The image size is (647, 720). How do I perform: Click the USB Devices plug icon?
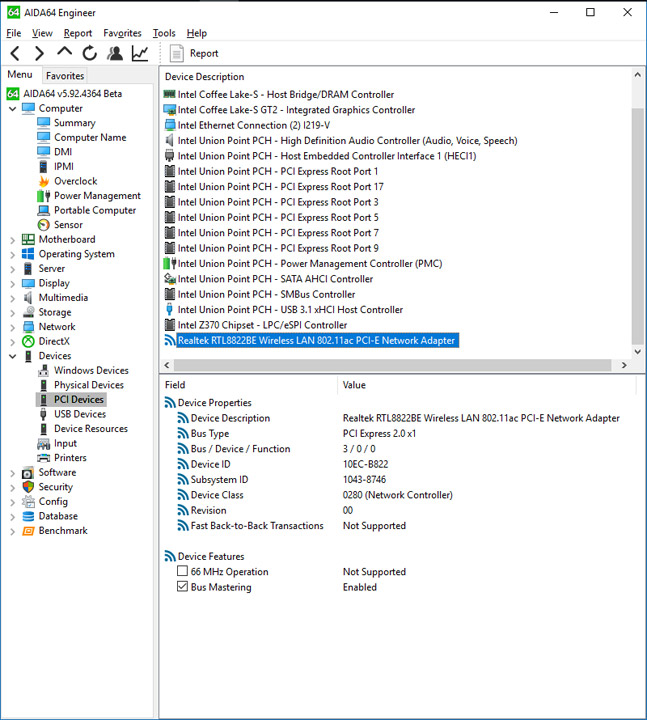coord(44,414)
